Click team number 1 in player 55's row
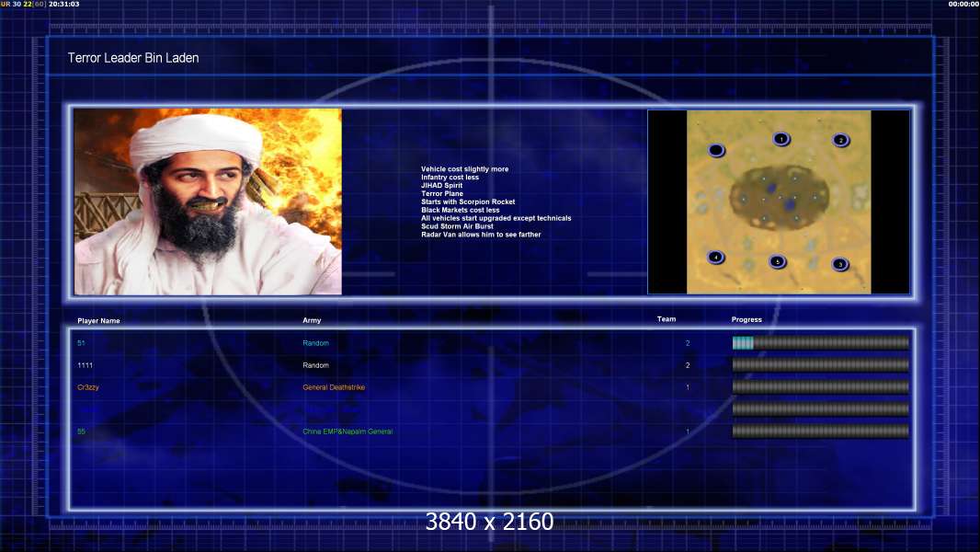Image resolution: width=980 pixels, height=552 pixels. tap(688, 431)
